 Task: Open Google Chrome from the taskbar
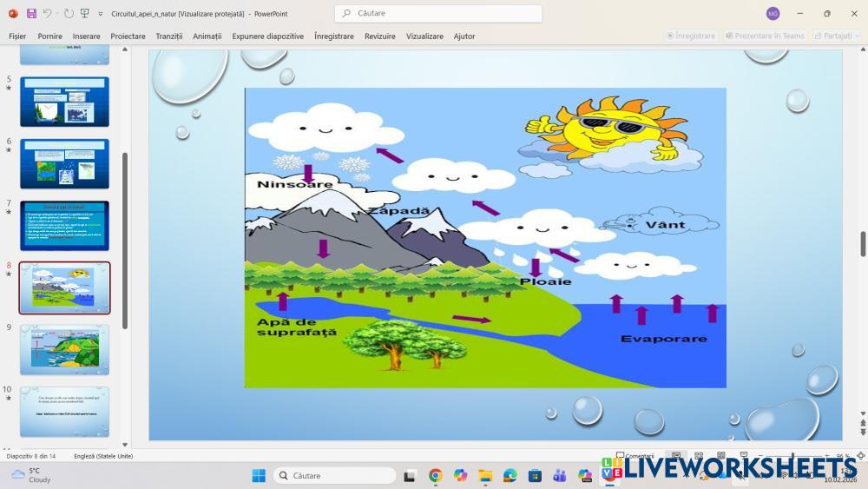435,475
